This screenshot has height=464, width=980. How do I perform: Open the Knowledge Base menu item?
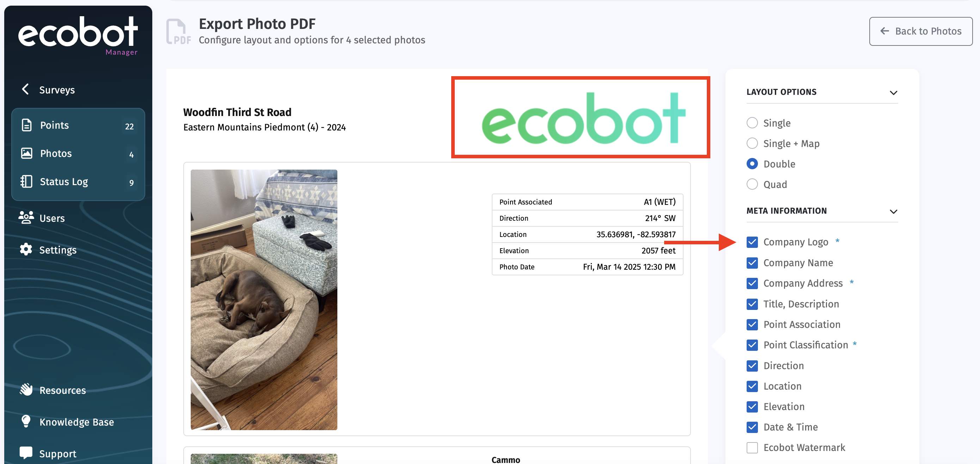(x=76, y=422)
